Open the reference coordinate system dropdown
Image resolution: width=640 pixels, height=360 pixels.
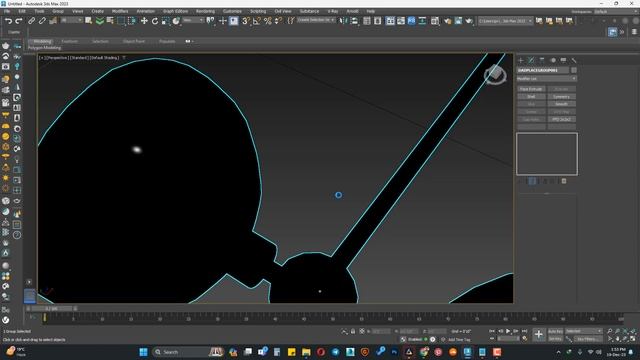(x=193, y=20)
